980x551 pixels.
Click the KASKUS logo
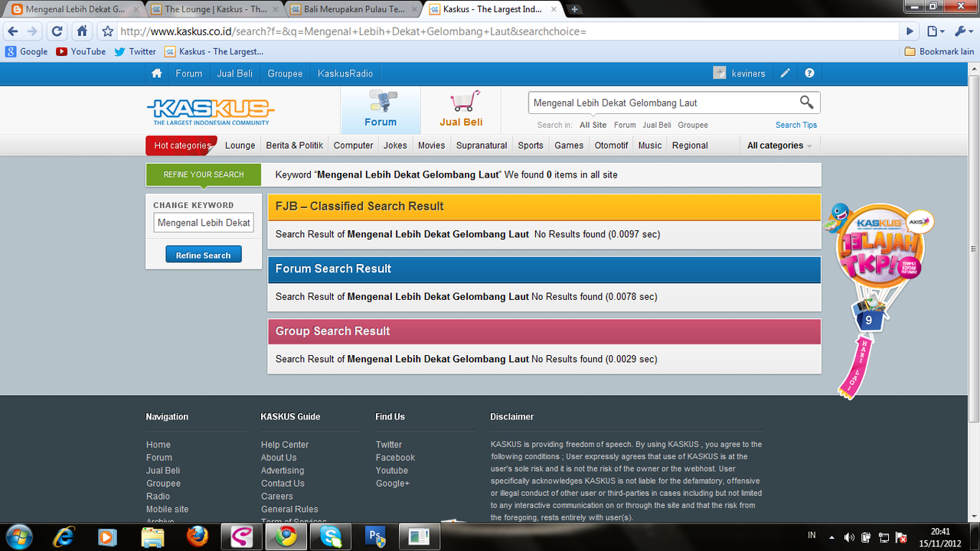pos(210,111)
